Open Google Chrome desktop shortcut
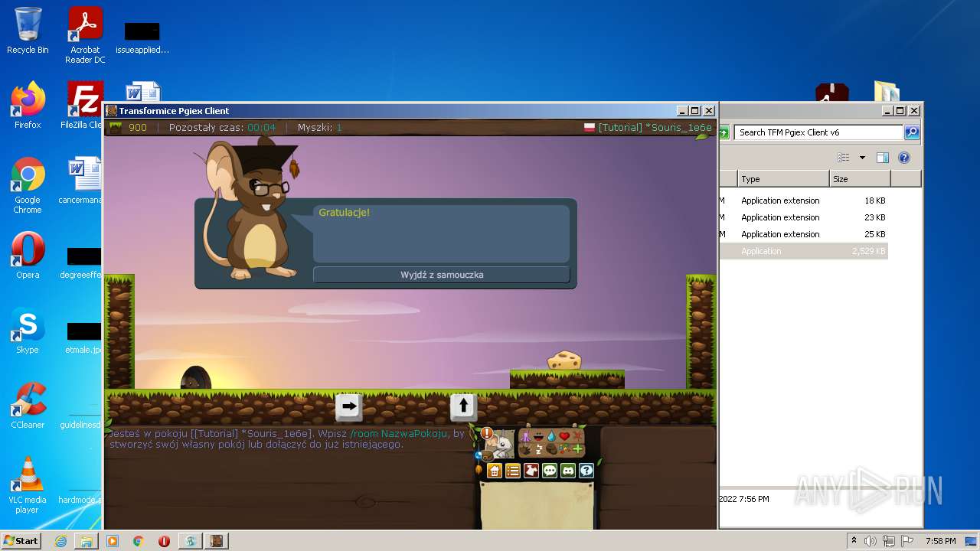980x551 pixels. coord(28,186)
